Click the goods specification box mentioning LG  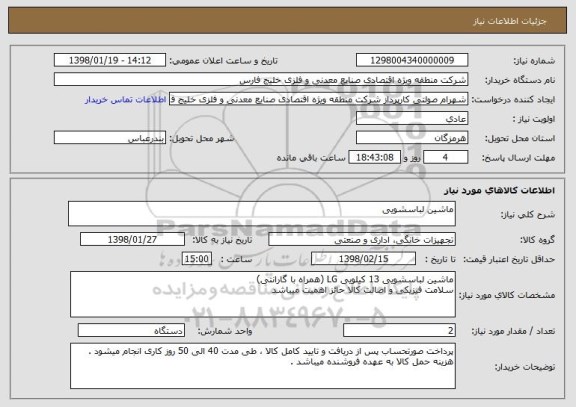pyautogui.click(x=263, y=294)
